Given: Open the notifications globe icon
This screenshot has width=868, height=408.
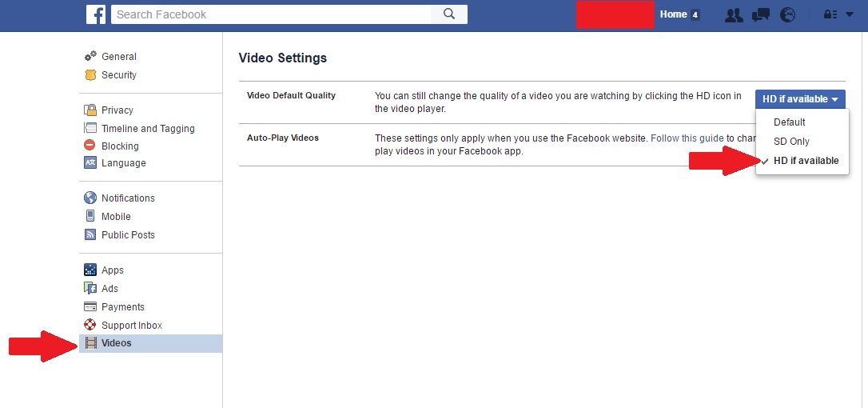Looking at the screenshot, I should click(787, 14).
